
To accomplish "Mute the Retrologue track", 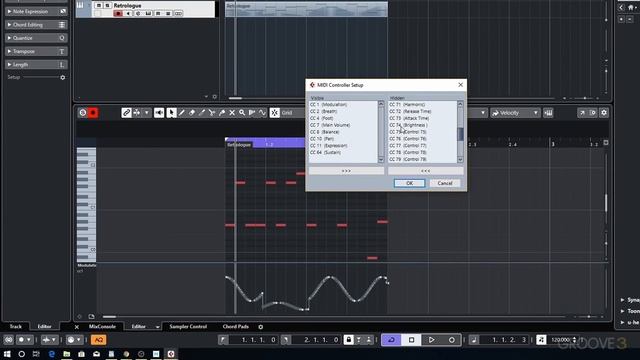I will pyautogui.click(x=98, y=5).
